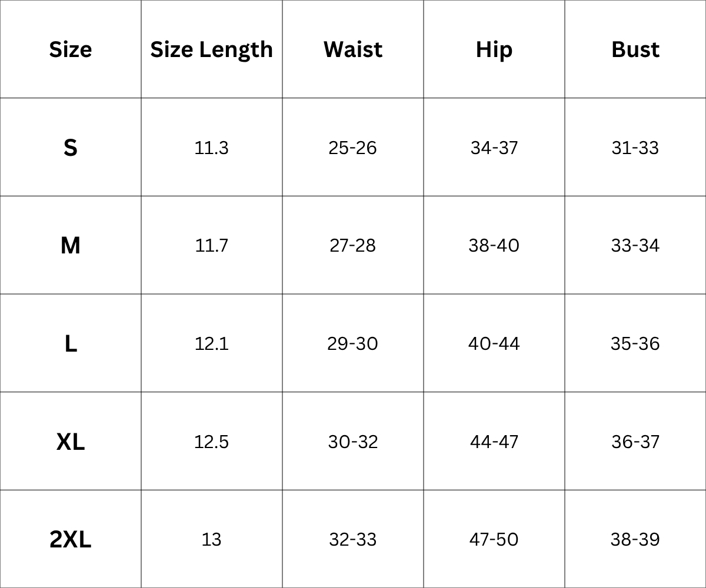Click the 11.3 size length cell
The height and width of the screenshot is (588, 706).
211,148
